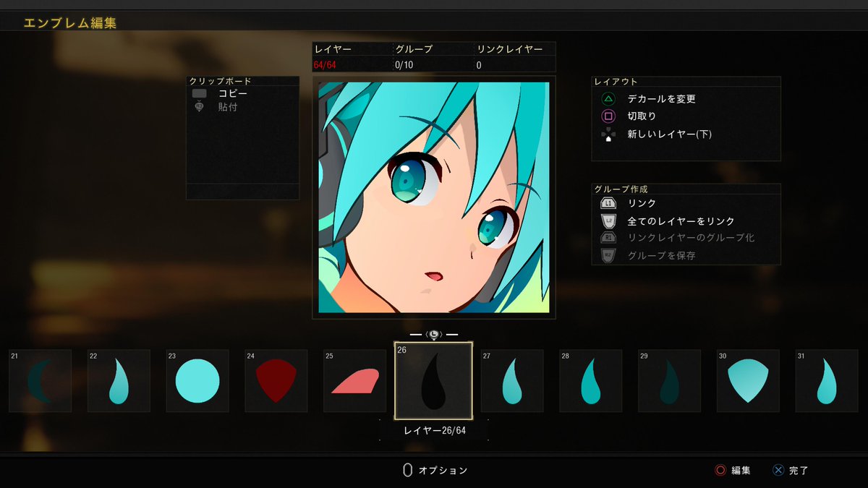Click the emblem preview image

[x=434, y=197]
